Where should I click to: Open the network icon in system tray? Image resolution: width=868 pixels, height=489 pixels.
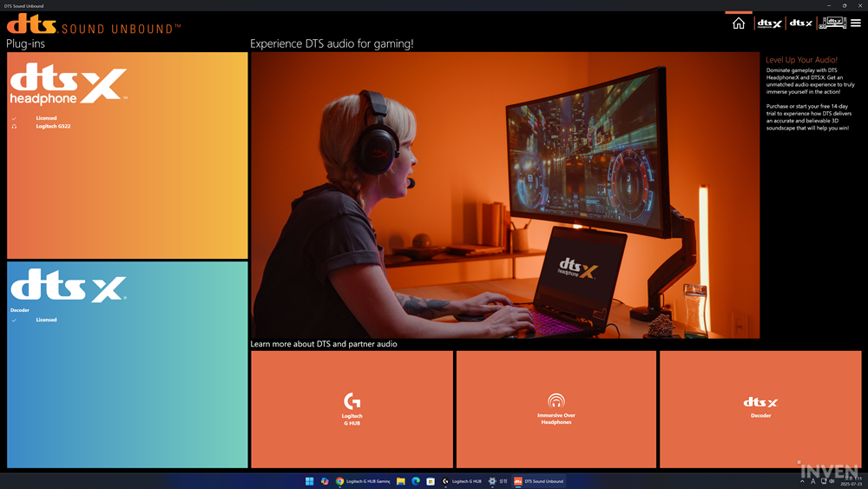pos(823,481)
